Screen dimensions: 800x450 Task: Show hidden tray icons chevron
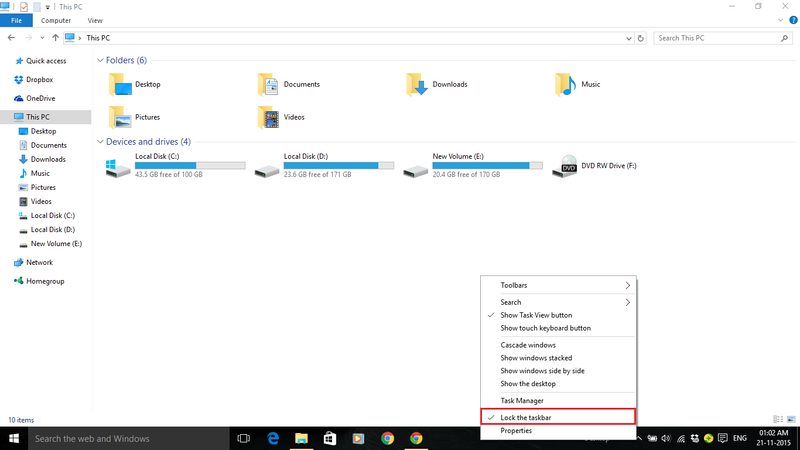click(x=639, y=438)
